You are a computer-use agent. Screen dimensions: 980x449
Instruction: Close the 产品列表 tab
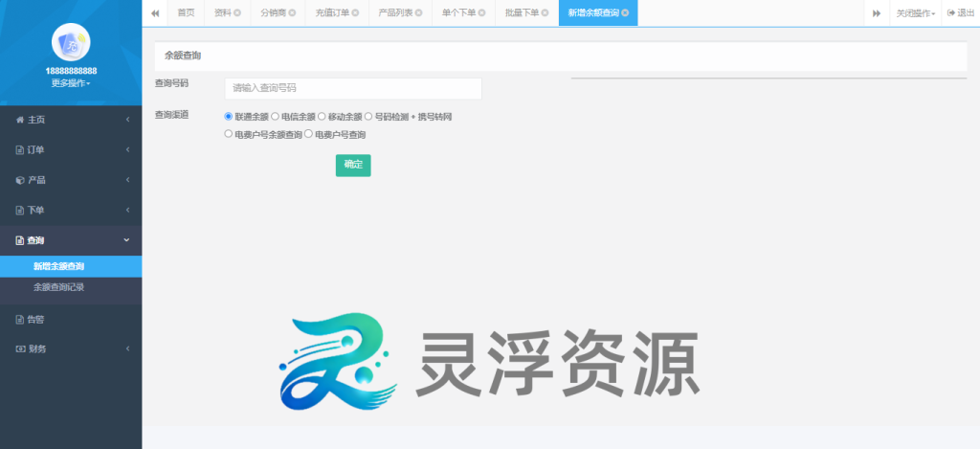[419, 13]
